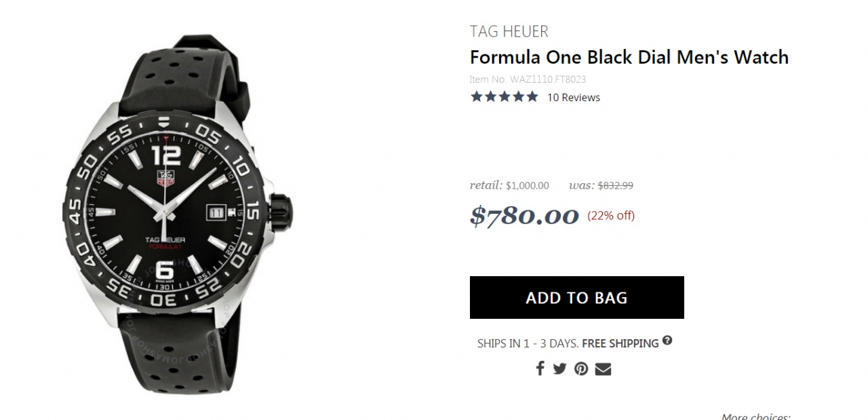
Task: Click the Ships in 1 - 3 days text
Action: 528,343
